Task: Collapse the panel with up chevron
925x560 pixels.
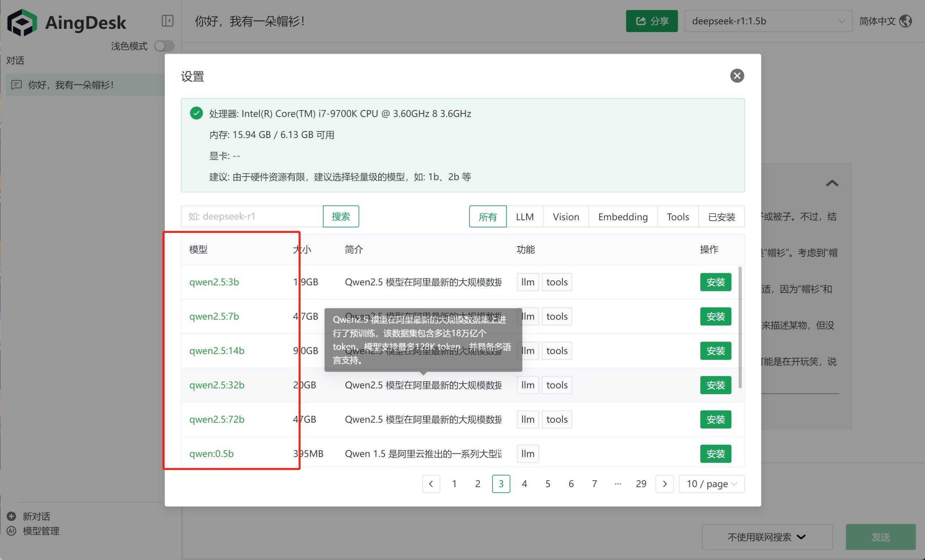Action: point(832,183)
